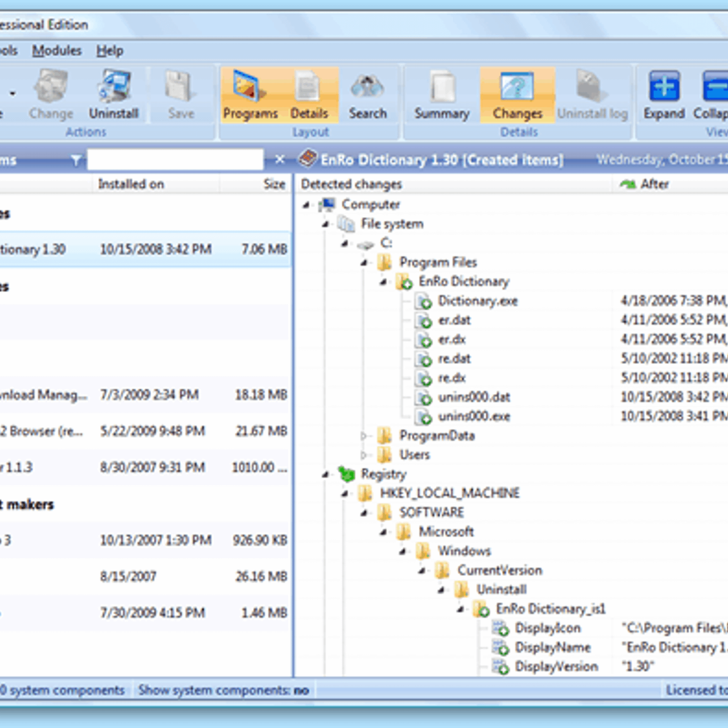Select the Microsoft registry key
This screenshot has width=728, height=728.
(446, 532)
